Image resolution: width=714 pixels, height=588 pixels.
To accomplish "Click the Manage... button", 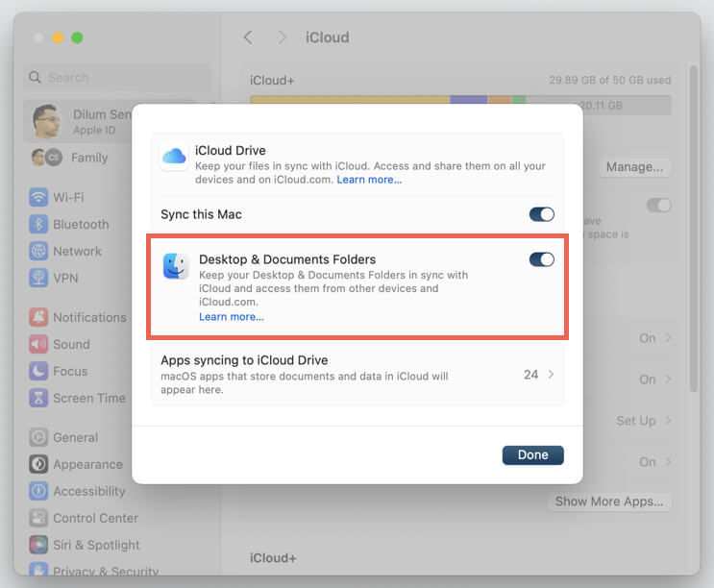I will tap(634, 167).
